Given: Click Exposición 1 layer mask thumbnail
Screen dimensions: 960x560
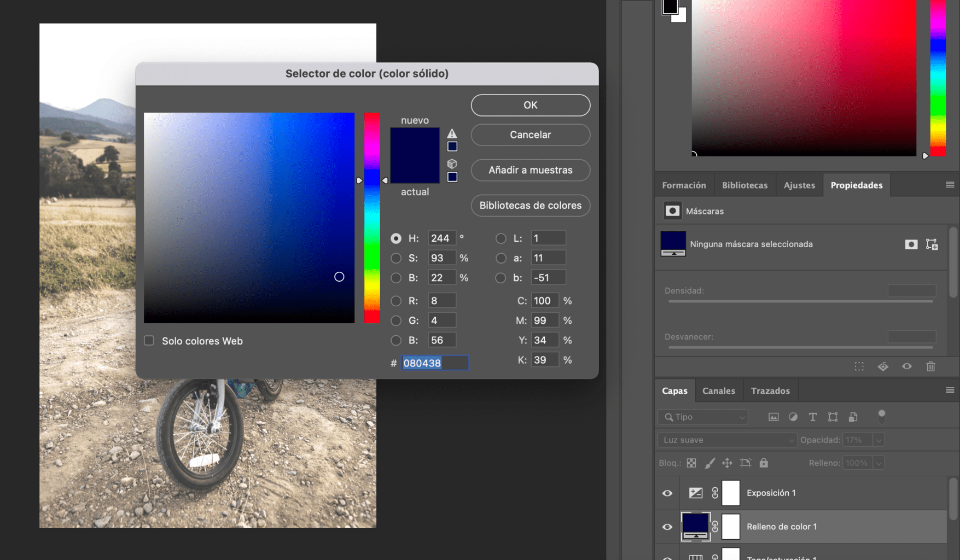Looking at the screenshot, I should click(731, 493).
